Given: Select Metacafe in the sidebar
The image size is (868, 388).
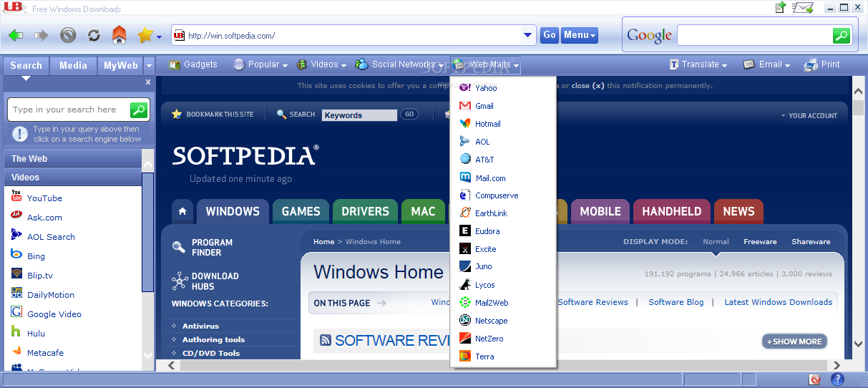Looking at the screenshot, I should 45,353.
